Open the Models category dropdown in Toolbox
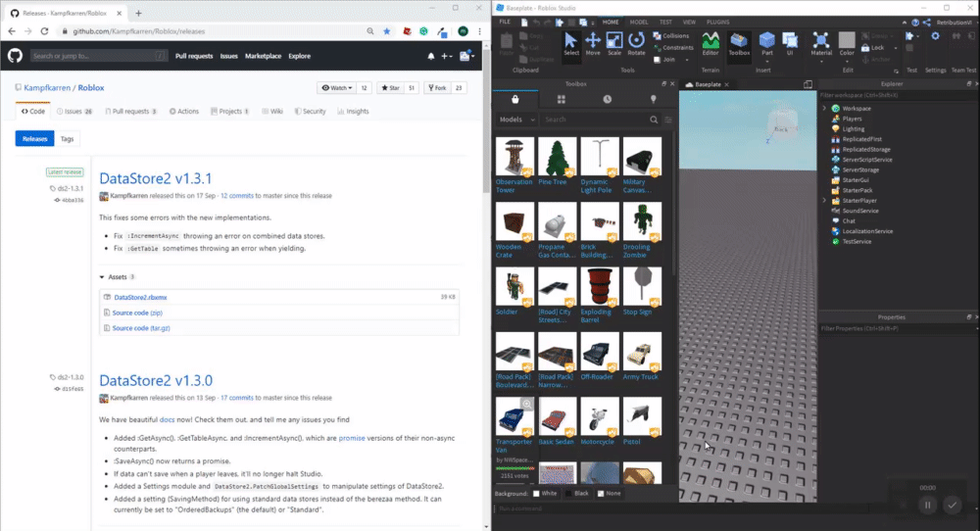 pyautogui.click(x=516, y=120)
